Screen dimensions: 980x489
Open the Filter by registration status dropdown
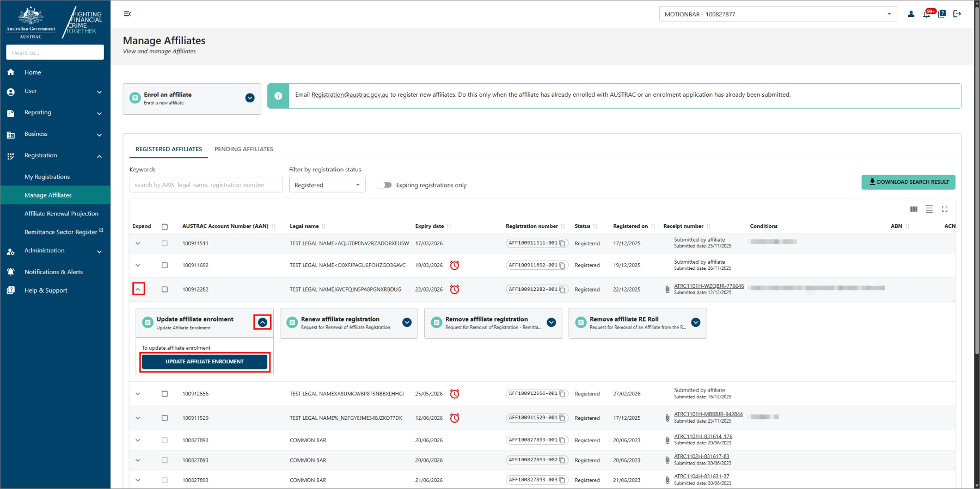pyautogui.click(x=327, y=185)
